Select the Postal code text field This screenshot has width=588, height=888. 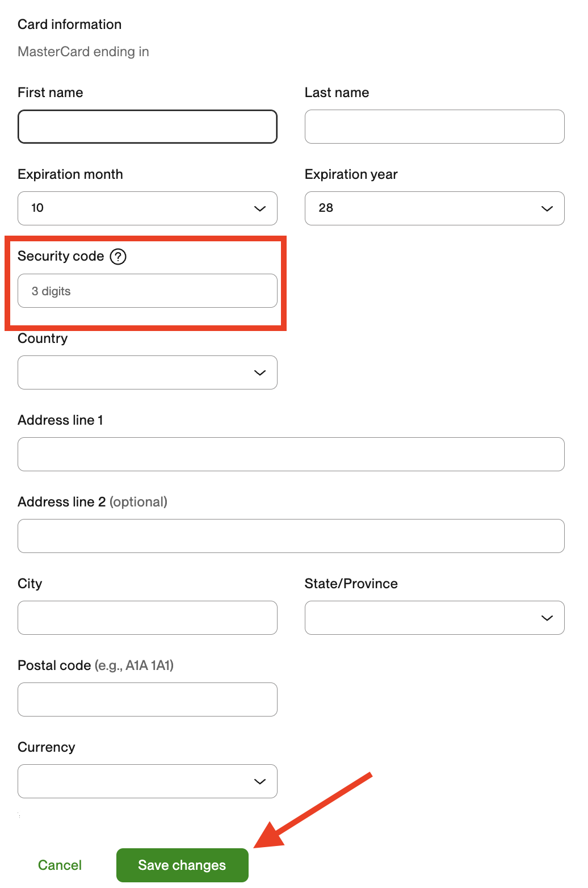(148, 699)
